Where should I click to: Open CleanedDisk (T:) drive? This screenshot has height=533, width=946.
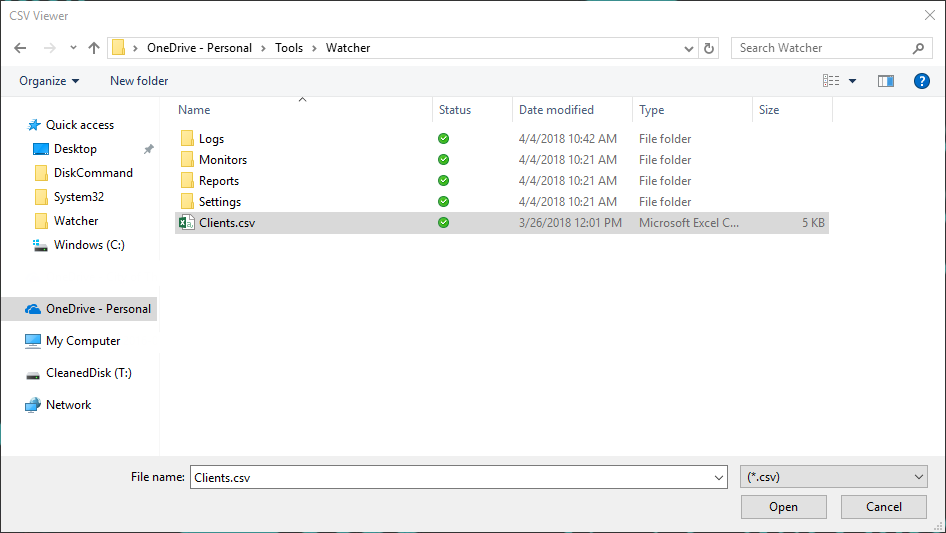(x=89, y=373)
